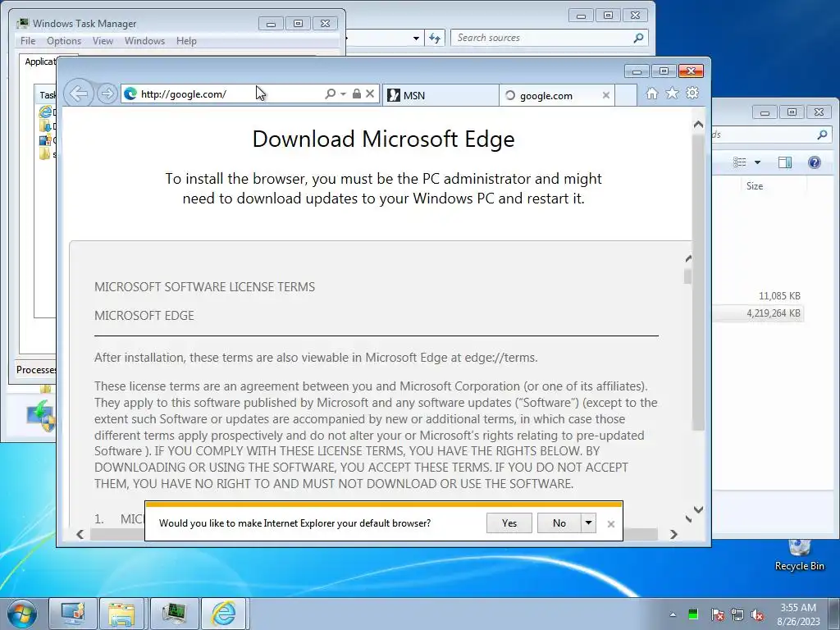Open the address dropdown in back Explorer window
Image resolution: width=840 pixels, height=630 pixels.
[416, 38]
